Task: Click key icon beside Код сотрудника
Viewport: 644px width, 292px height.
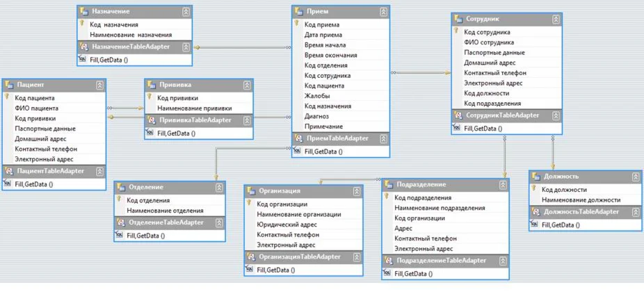Action: (x=456, y=31)
